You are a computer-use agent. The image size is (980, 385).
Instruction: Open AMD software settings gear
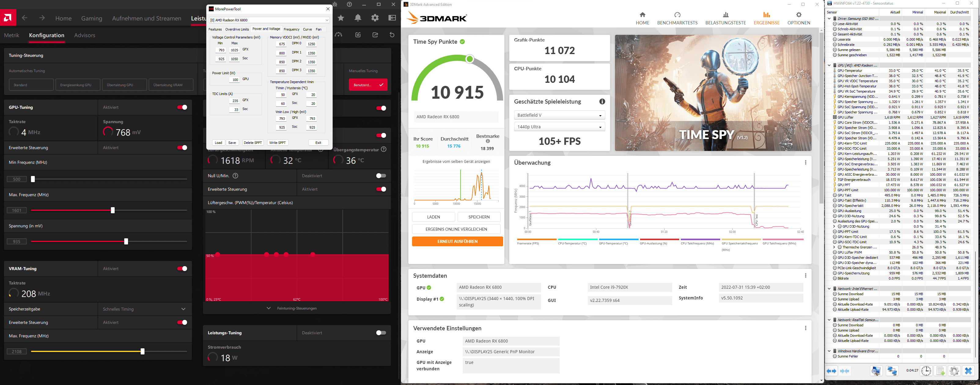375,18
